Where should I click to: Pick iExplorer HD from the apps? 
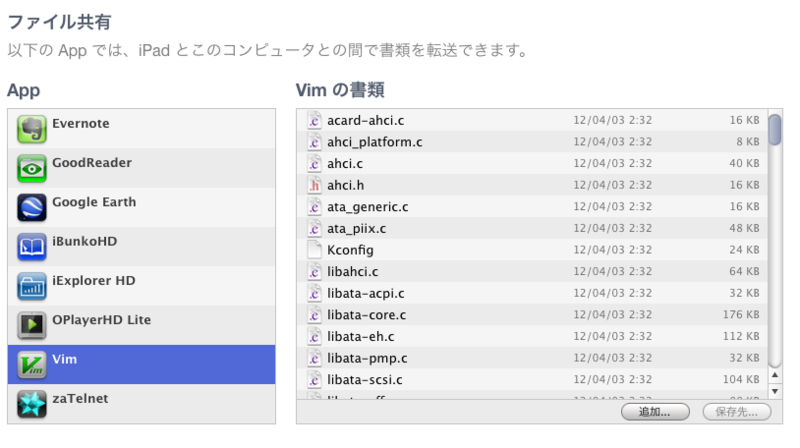point(141,286)
